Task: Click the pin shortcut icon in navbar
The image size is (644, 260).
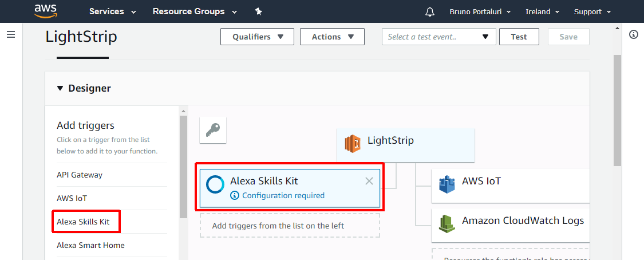Action: (258, 11)
